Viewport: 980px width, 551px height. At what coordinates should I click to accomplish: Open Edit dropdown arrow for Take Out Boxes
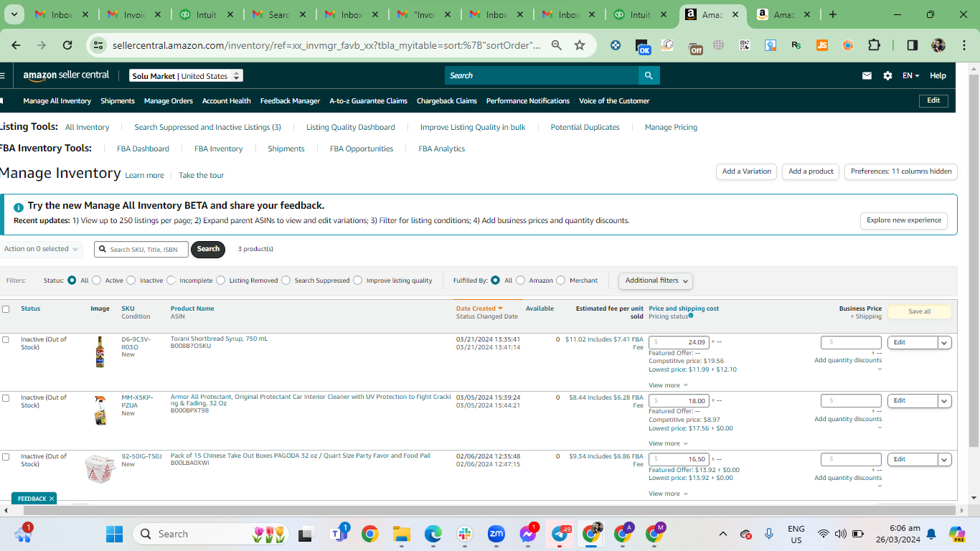click(x=945, y=460)
